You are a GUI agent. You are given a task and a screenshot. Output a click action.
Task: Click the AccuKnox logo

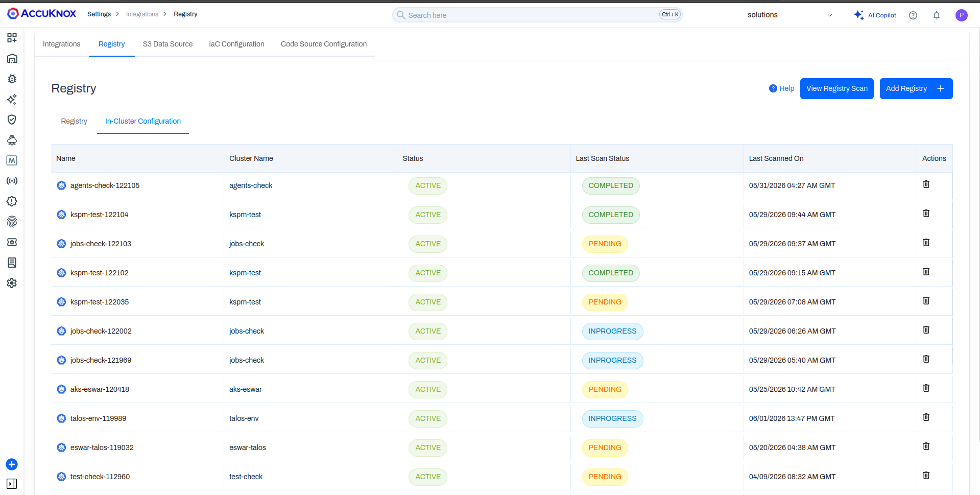click(42, 14)
